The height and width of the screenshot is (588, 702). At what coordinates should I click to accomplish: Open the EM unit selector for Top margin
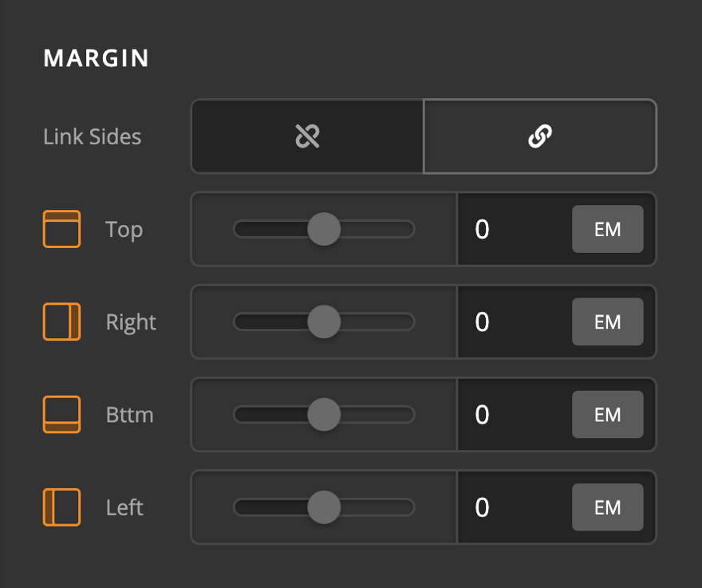click(608, 229)
